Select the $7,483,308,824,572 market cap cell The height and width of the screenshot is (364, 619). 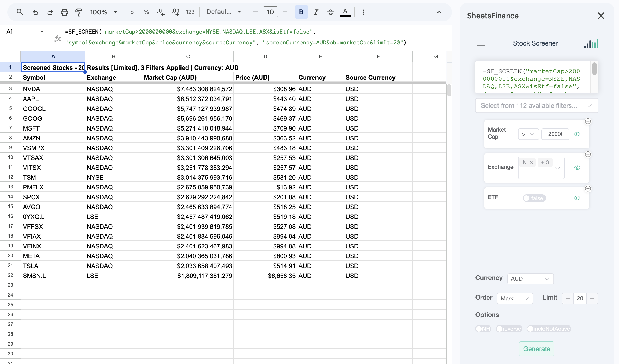tap(188, 89)
